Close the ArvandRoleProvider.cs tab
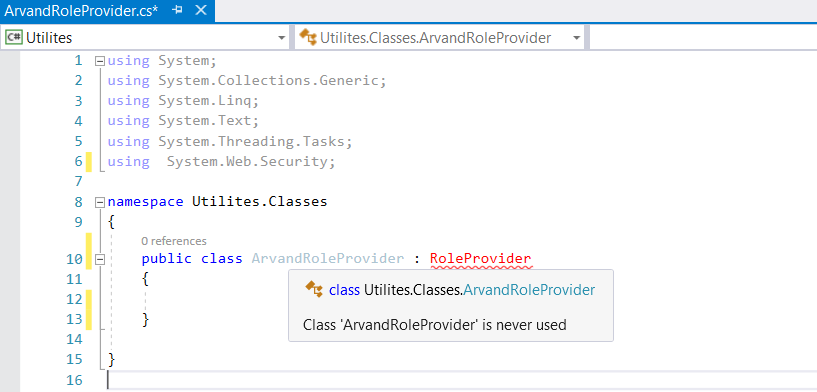817x392 pixels. click(x=201, y=10)
